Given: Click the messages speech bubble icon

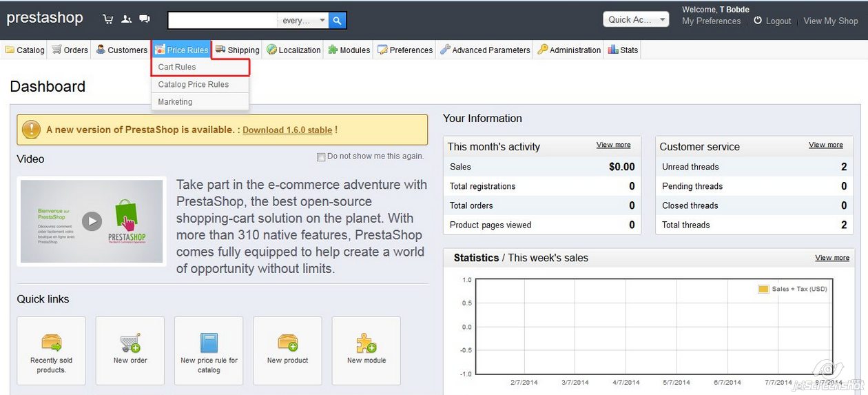Looking at the screenshot, I should tap(144, 19).
